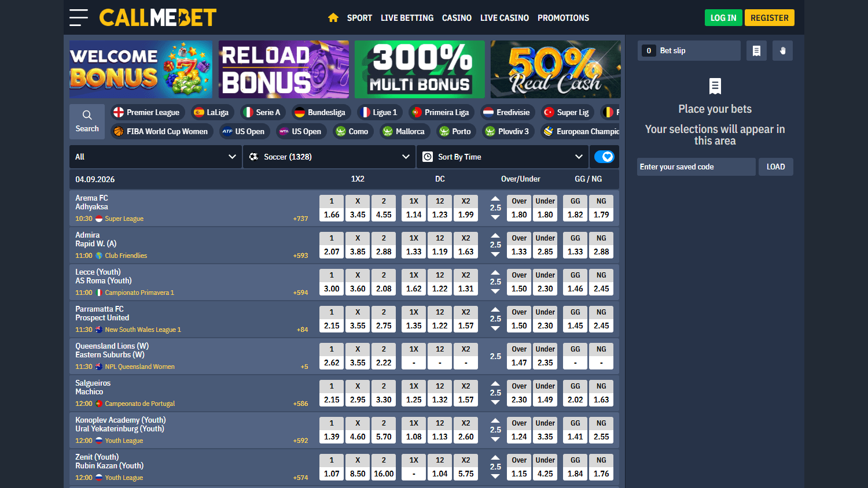The width and height of the screenshot is (868, 488).
Task: Increase goal line for Salgueiros match
Action: click(x=495, y=383)
